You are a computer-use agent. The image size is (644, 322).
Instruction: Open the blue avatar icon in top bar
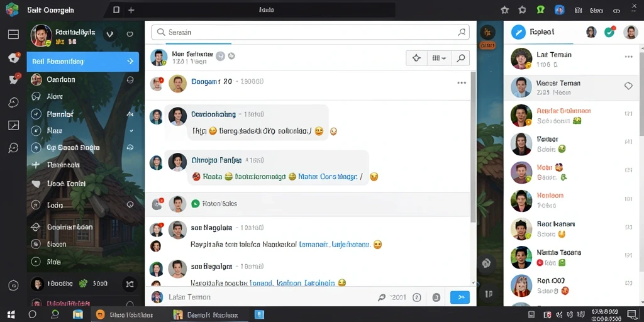point(559,10)
